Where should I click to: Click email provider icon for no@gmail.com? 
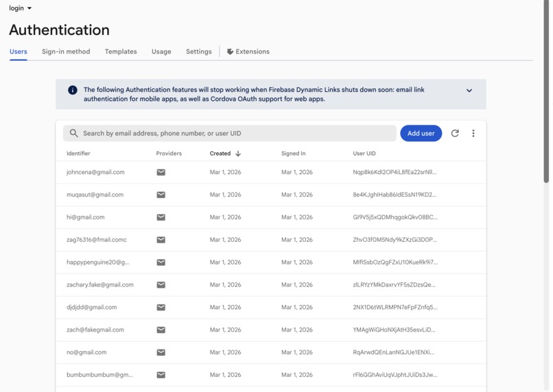[x=161, y=352]
